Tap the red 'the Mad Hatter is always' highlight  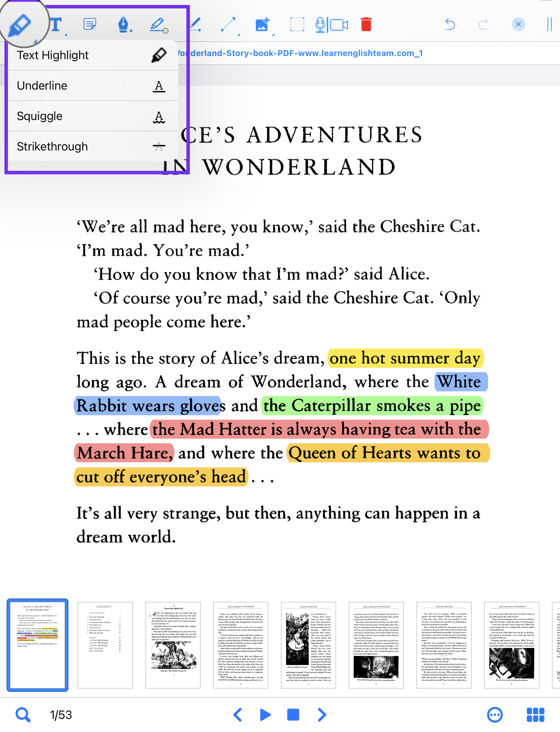[x=319, y=429]
